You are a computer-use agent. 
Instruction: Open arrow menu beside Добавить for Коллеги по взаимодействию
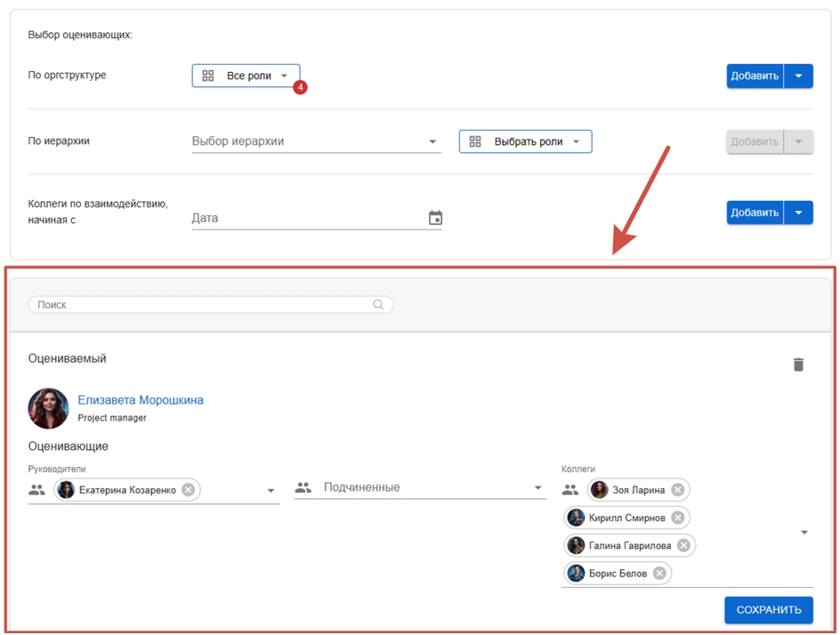tap(798, 213)
